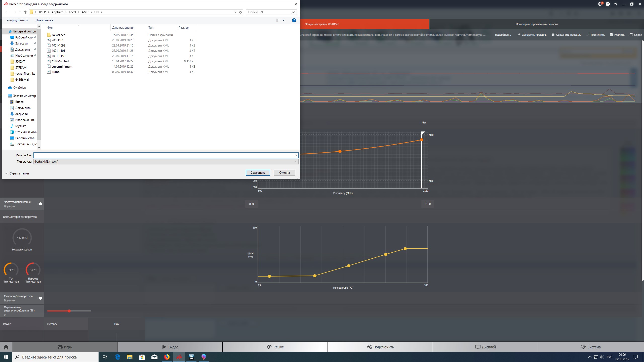Image resolution: width=644 pixels, height=362 pixels.
Task: Go up one folder level arrow
Action: 25,12
